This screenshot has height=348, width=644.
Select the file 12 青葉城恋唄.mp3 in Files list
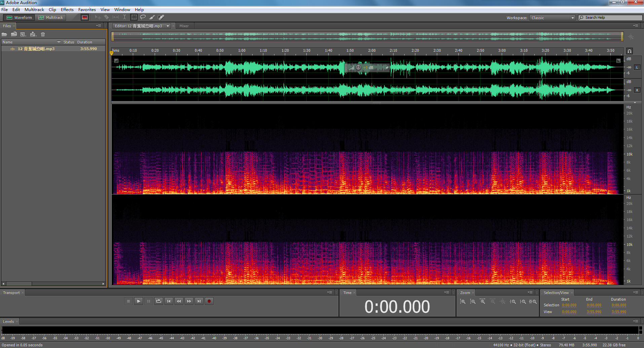tap(53, 49)
